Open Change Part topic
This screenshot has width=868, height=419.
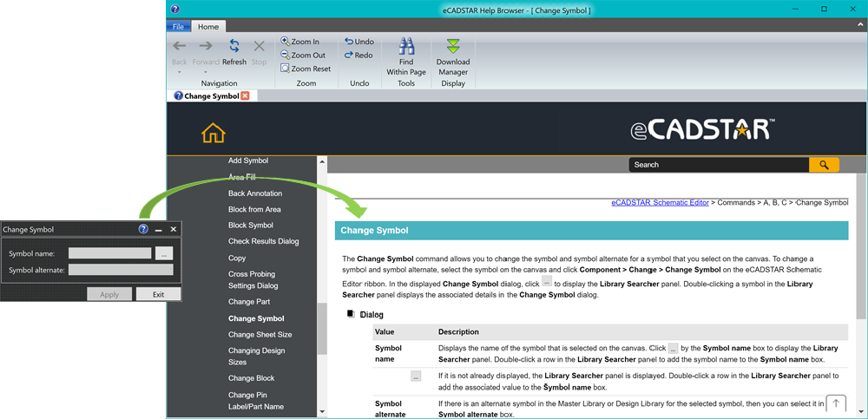pos(249,302)
